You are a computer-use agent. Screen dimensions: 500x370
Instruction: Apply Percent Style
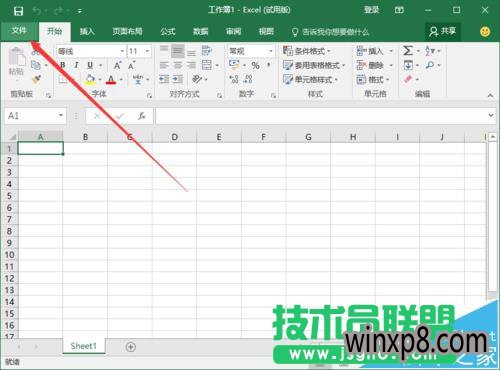pyautogui.click(x=256, y=65)
